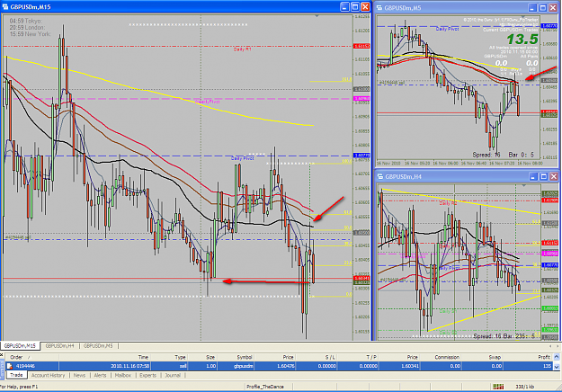562x392 pixels.
Task: Maximize the GBPUSDm,H4 chart window
Action: click(x=543, y=176)
